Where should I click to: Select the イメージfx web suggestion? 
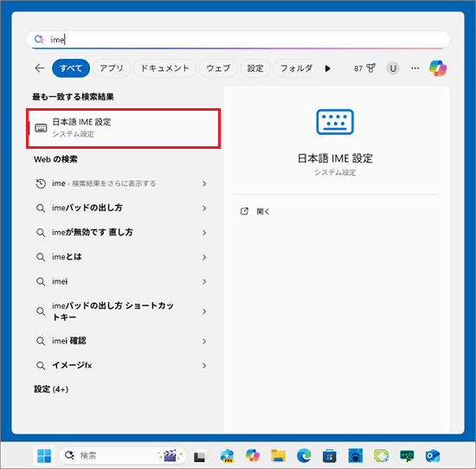121,365
